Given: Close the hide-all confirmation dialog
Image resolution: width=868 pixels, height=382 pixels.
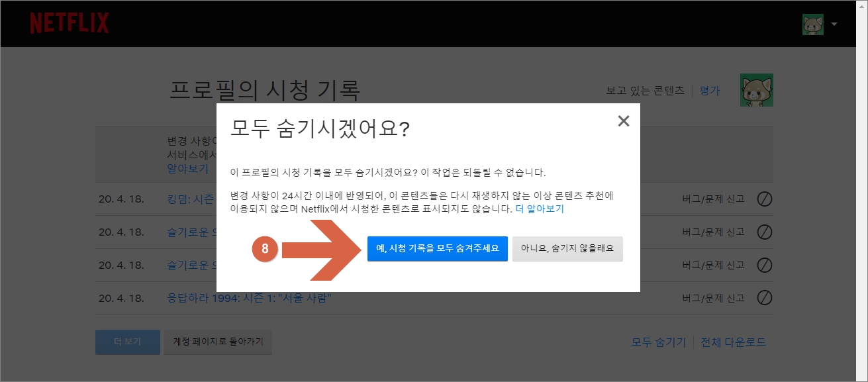Looking at the screenshot, I should pos(623,121).
